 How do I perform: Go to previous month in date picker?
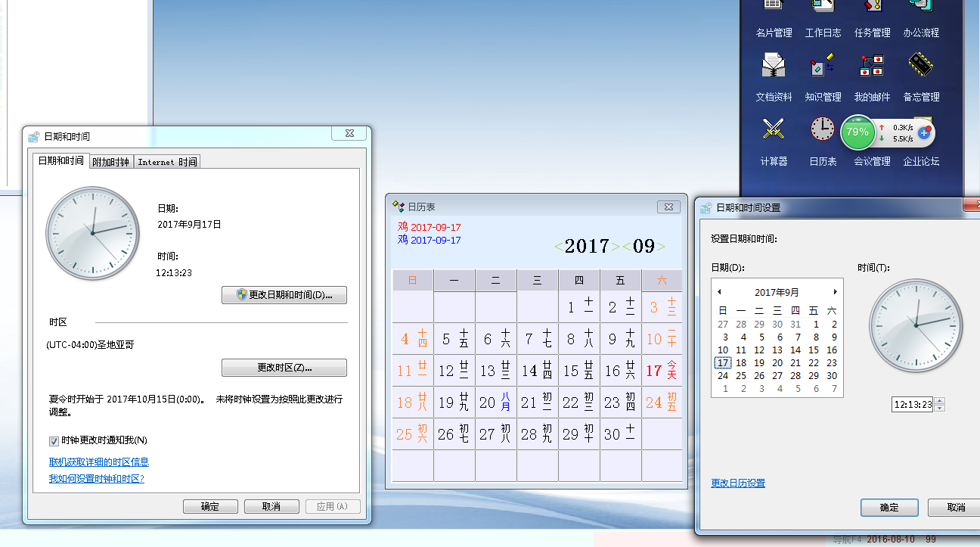(x=719, y=292)
